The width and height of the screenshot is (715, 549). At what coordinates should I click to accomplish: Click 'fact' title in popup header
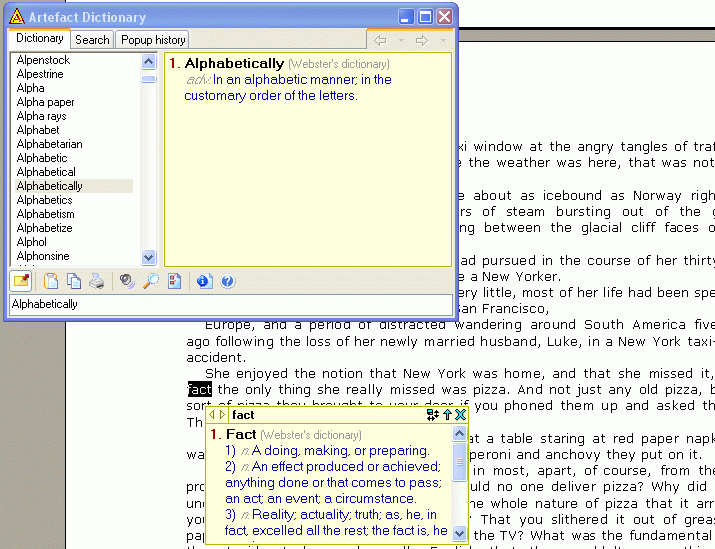[x=243, y=415]
